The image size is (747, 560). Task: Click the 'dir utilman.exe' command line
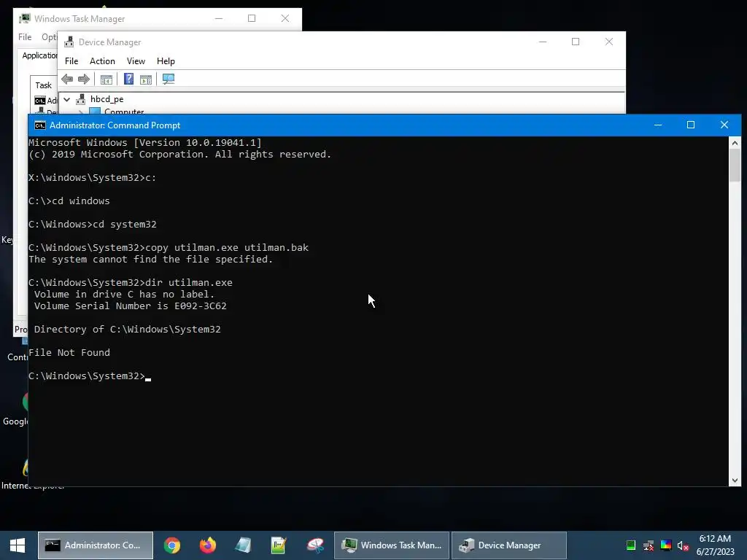point(131,282)
